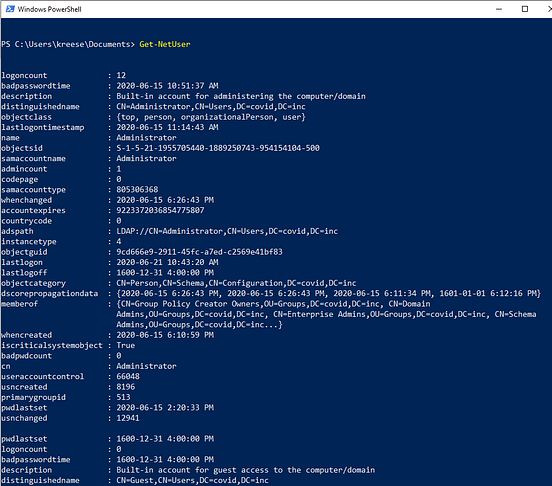Click the dscorepropagationdata field label
552x486 pixels.
[x=50, y=294]
